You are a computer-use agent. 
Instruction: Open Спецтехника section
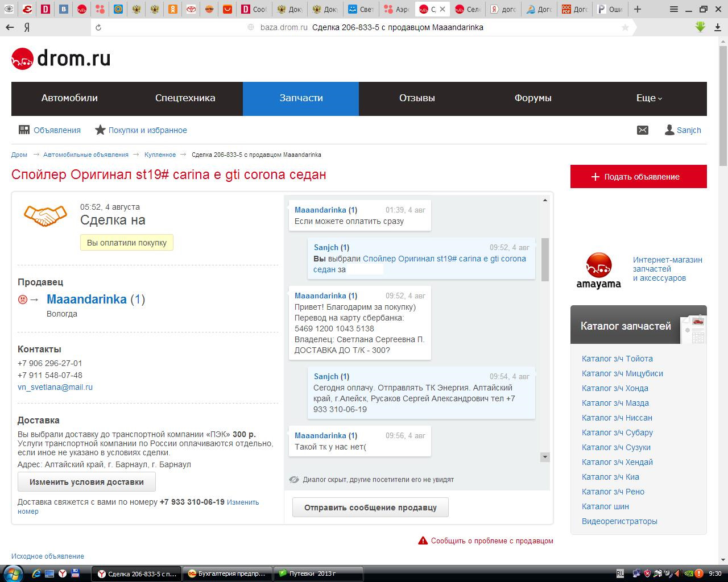coord(185,98)
